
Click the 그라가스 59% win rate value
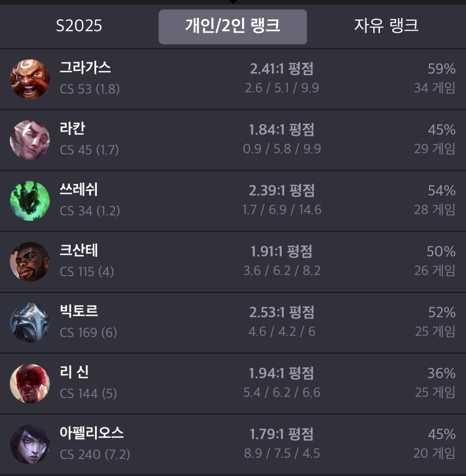[x=441, y=69]
